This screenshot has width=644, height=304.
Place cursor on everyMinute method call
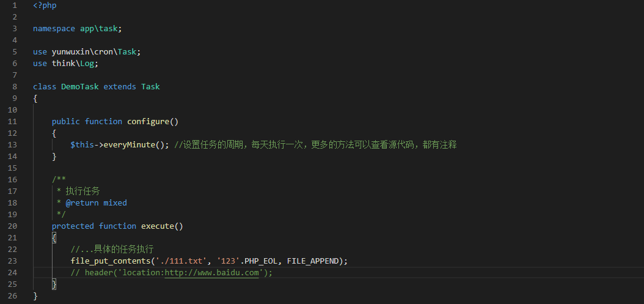click(x=130, y=145)
